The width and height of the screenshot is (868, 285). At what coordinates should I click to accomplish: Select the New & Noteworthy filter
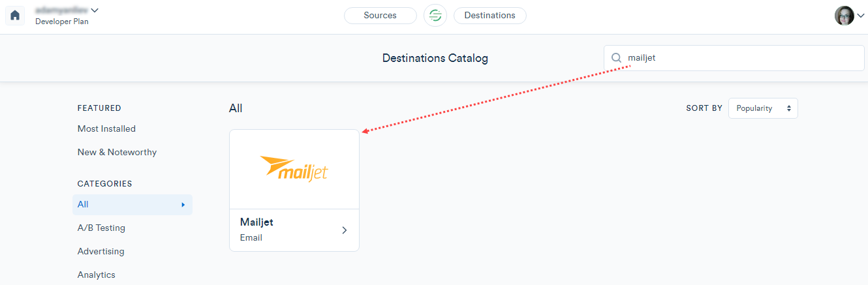[x=117, y=152]
